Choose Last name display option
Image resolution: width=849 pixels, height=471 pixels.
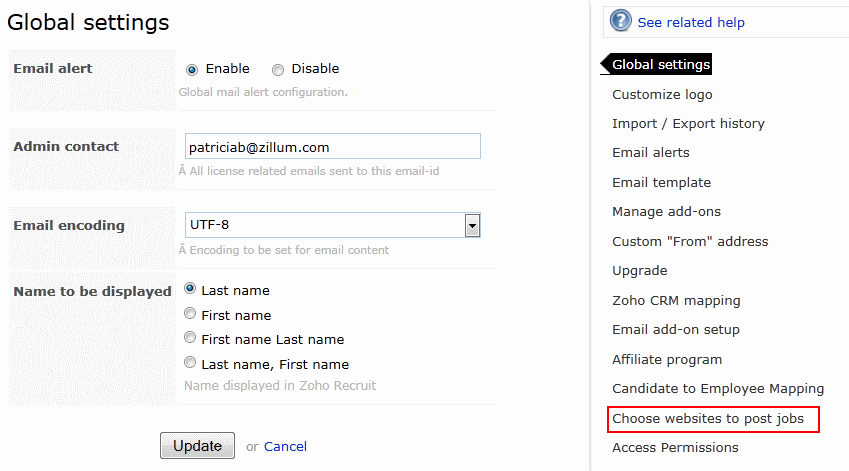(190, 289)
